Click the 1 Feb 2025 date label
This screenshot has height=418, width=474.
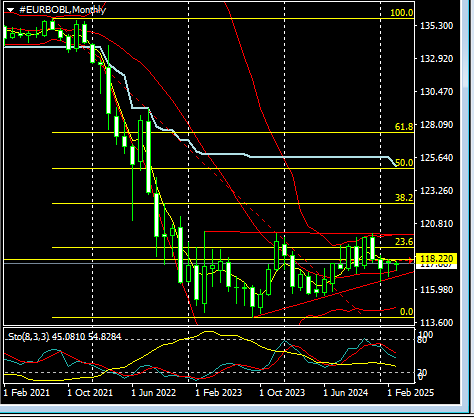coord(411,393)
